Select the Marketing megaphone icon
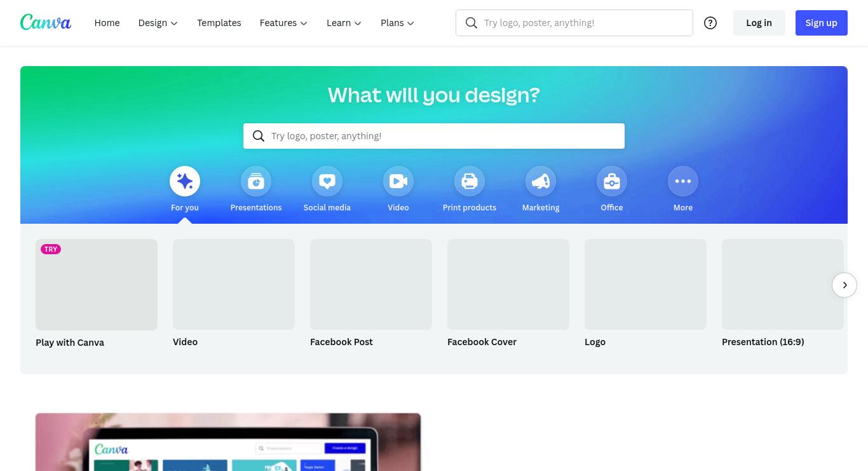868x471 pixels. tap(541, 181)
